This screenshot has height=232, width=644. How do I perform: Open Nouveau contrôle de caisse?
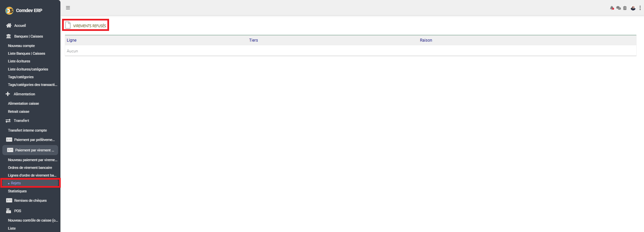[x=33, y=220]
